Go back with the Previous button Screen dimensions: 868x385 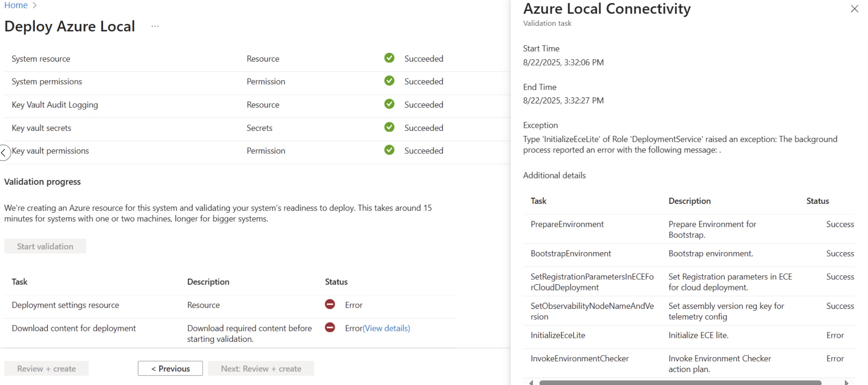point(170,369)
